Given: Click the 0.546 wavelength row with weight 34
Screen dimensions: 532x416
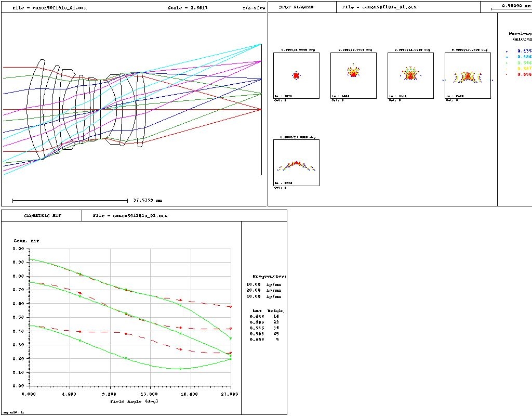Looking at the screenshot, I should (264, 328).
